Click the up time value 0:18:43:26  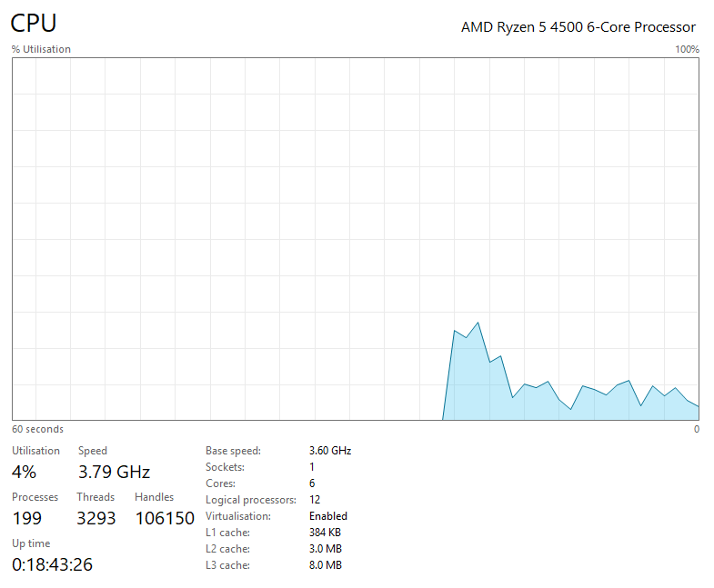(x=52, y=564)
